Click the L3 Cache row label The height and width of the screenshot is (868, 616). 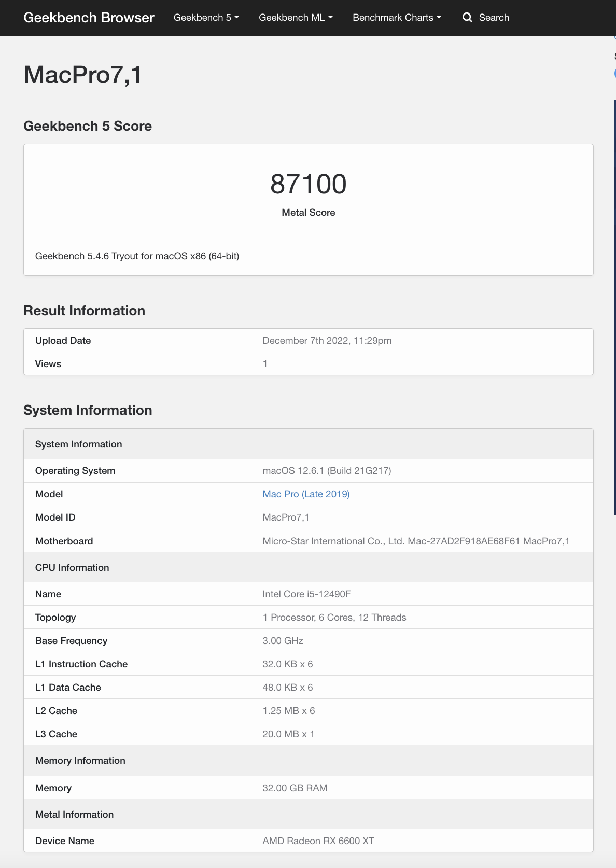pyautogui.click(x=56, y=734)
